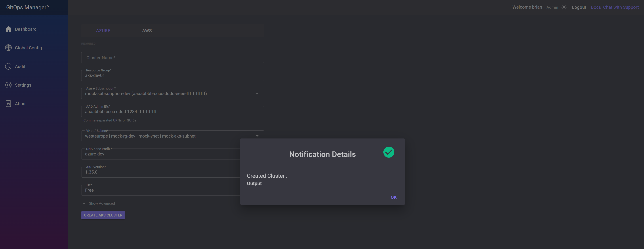644x249 pixels.
Task: Toggle light theme sun icon
Action: click(564, 7)
